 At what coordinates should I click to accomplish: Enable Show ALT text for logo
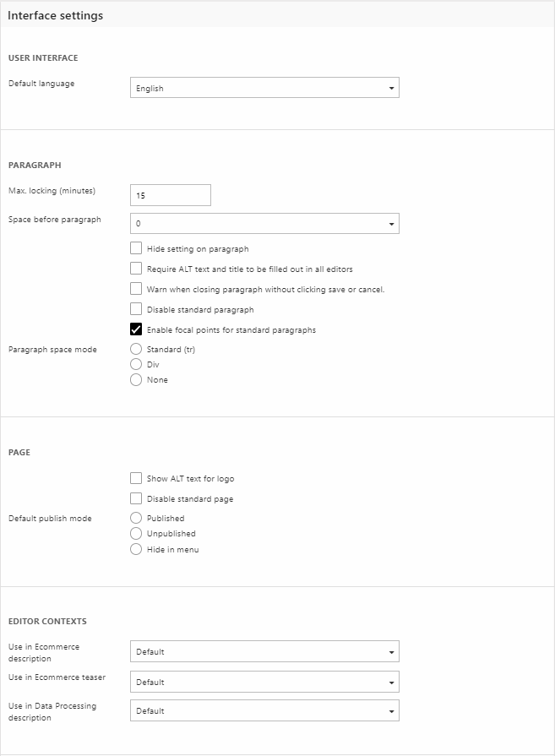pos(136,478)
